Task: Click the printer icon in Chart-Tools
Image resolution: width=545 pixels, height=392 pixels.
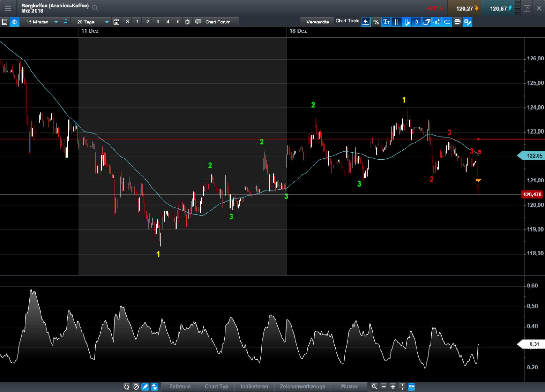Action: tap(457, 22)
